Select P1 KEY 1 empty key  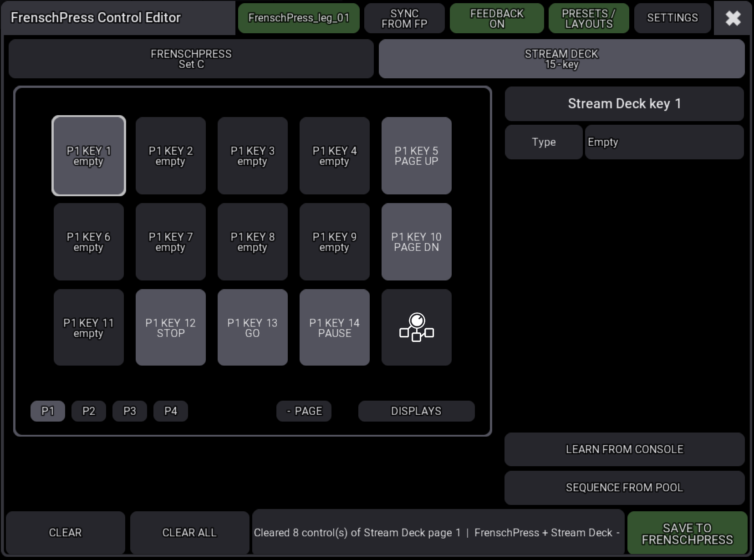[x=89, y=156]
